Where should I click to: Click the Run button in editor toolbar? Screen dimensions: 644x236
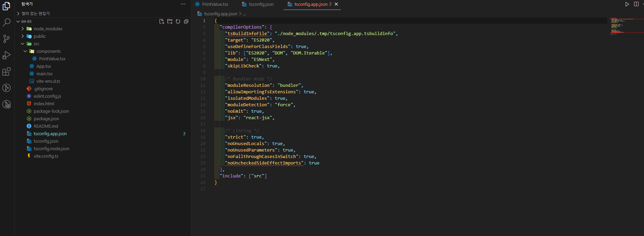(x=627, y=4)
